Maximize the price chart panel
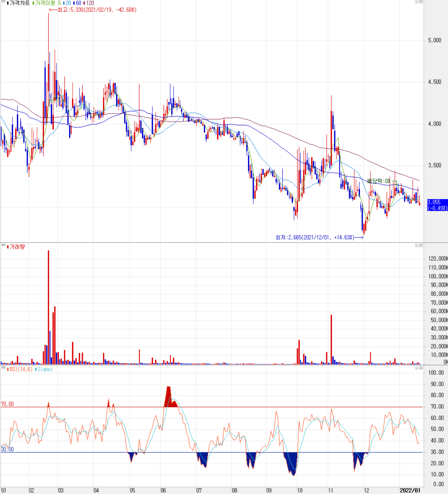 (x=417, y=2)
